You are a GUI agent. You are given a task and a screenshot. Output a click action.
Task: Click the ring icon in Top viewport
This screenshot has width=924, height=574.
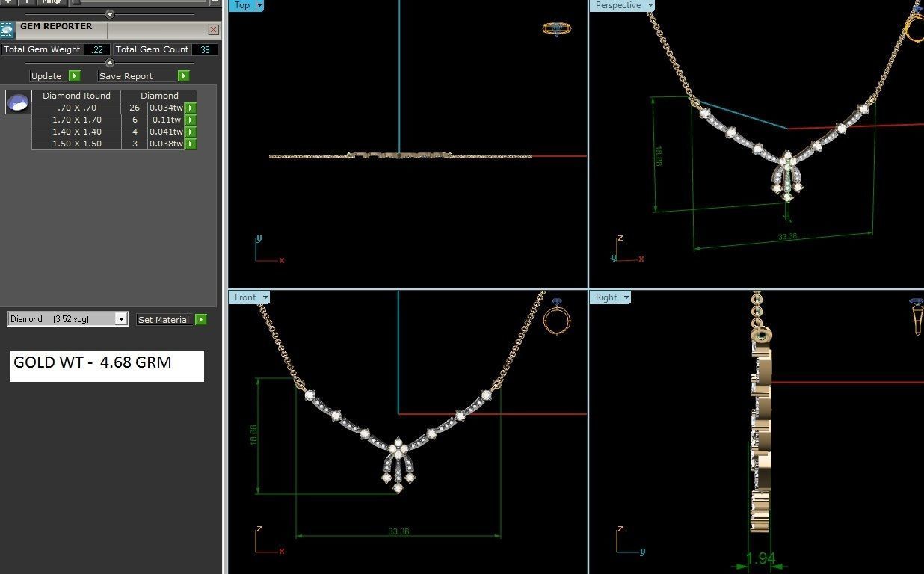(557, 29)
